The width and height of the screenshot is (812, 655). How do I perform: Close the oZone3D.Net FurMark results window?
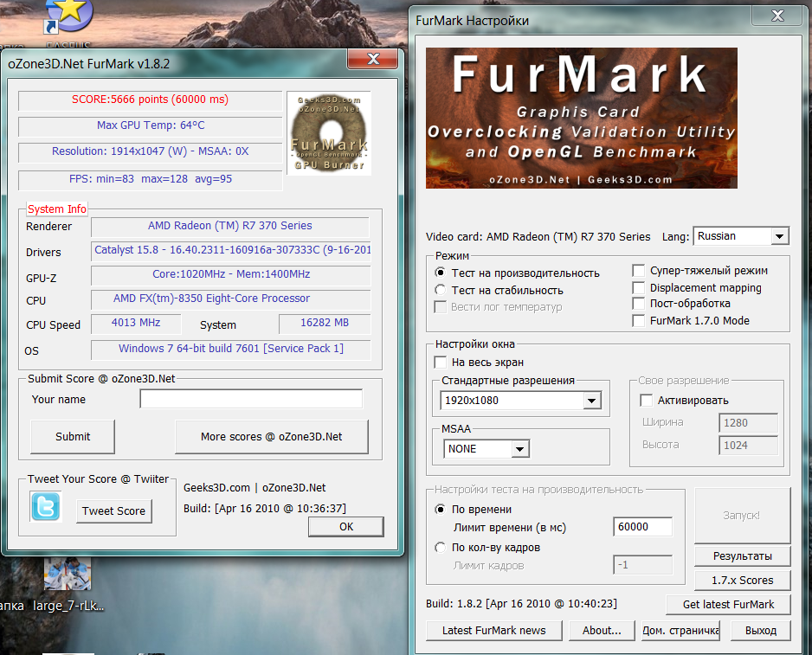[x=373, y=59]
